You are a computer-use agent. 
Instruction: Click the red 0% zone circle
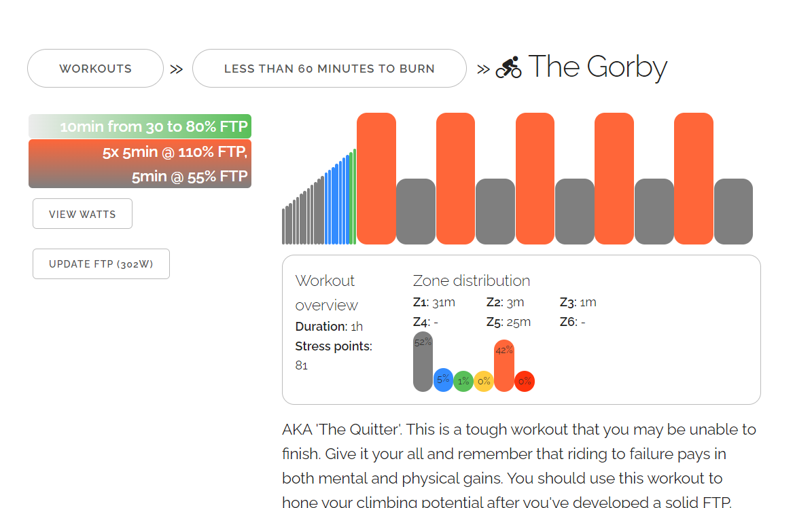pyautogui.click(x=525, y=381)
